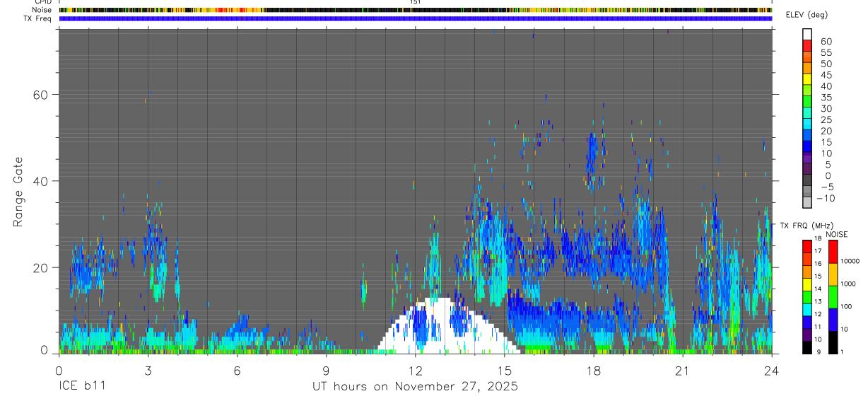
Task: Click the 'TX Freq' row label at top
Action: (x=38, y=18)
